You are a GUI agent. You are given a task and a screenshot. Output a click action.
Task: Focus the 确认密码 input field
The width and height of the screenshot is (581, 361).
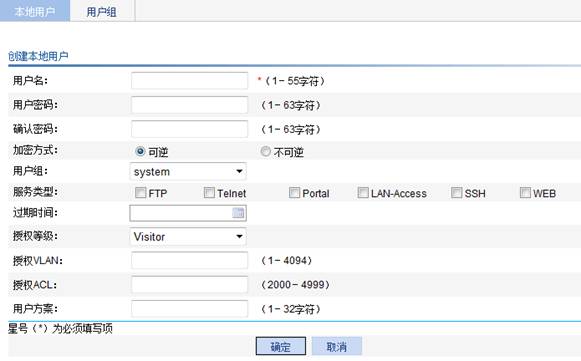pos(189,129)
